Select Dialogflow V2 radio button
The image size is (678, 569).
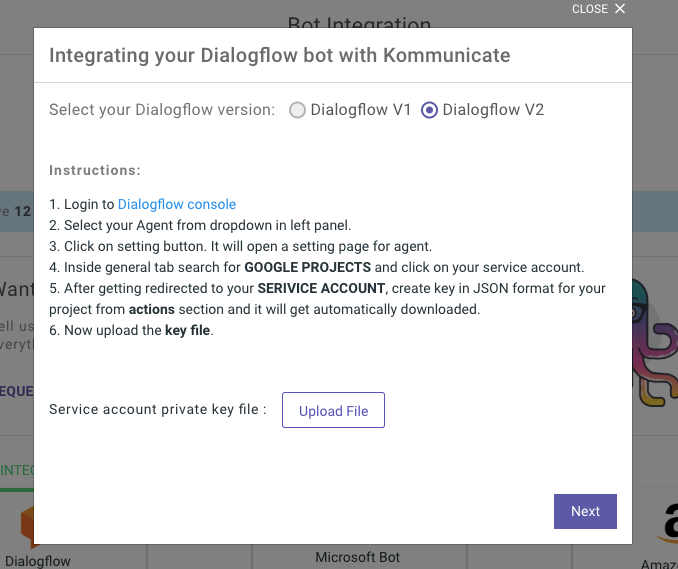tap(429, 110)
